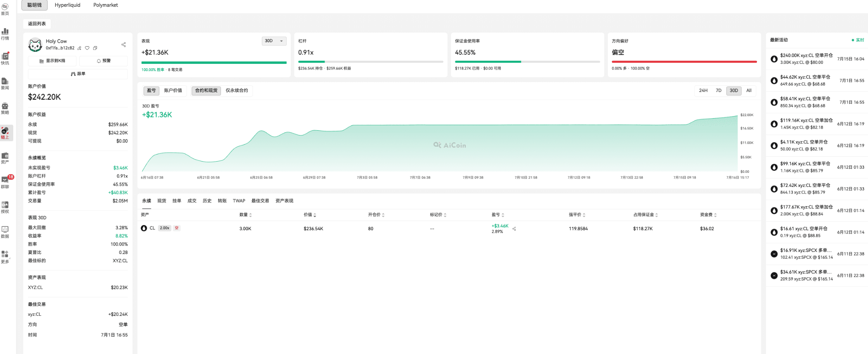Click the edit pencil icon beside wallet address
The height and width of the screenshot is (354, 868).
79,48
